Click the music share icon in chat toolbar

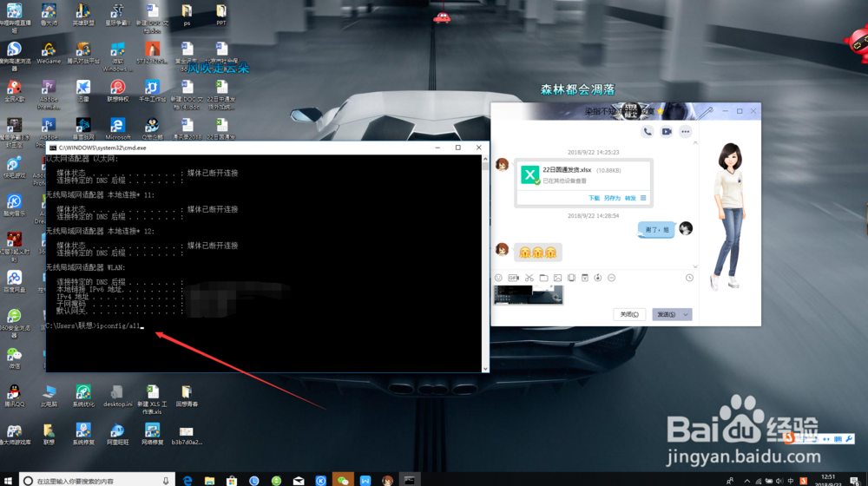coord(598,278)
